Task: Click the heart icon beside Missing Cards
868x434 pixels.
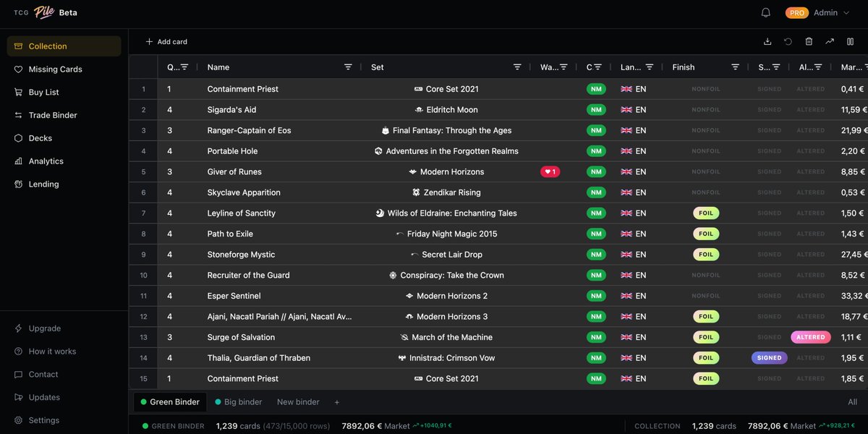Action: point(18,69)
